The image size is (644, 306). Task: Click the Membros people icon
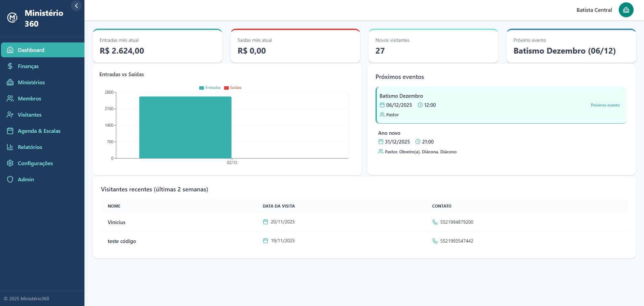[10, 98]
